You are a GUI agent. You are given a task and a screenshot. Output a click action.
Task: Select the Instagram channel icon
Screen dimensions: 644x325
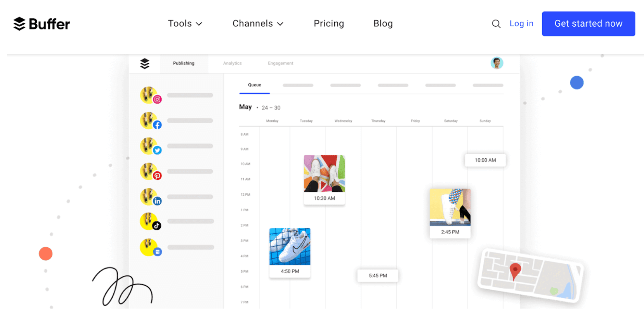pos(157,99)
